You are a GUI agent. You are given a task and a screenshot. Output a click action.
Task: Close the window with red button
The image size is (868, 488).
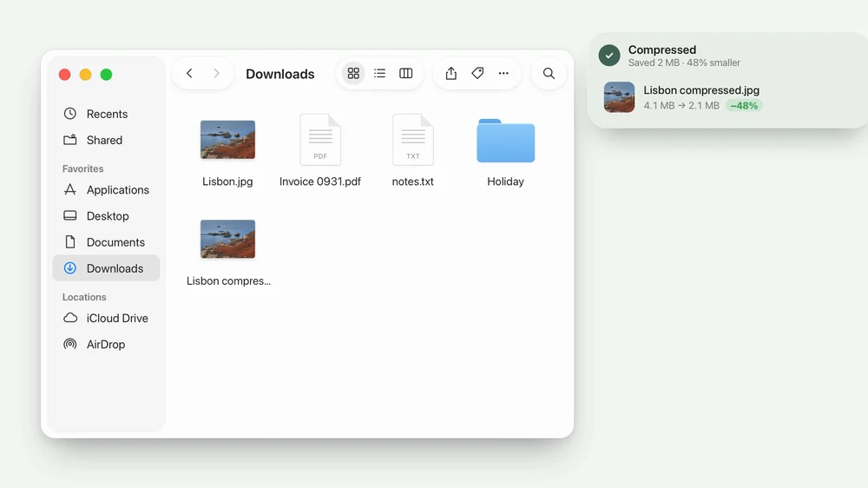click(65, 75)
